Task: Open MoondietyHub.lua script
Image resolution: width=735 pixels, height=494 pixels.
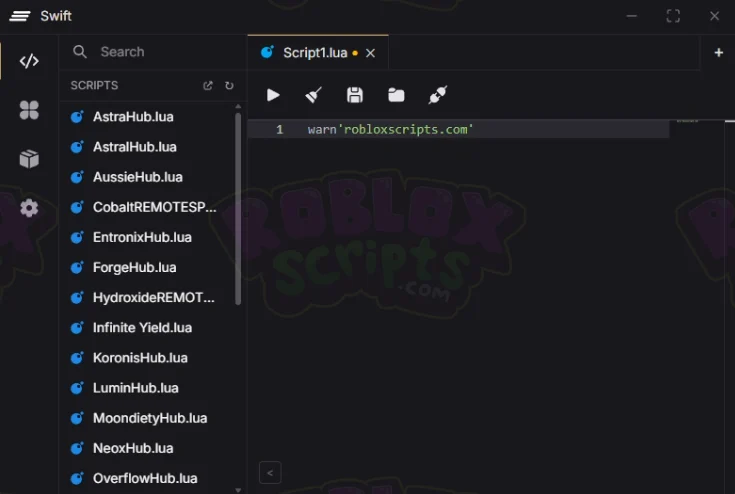Action: [150, 418]
